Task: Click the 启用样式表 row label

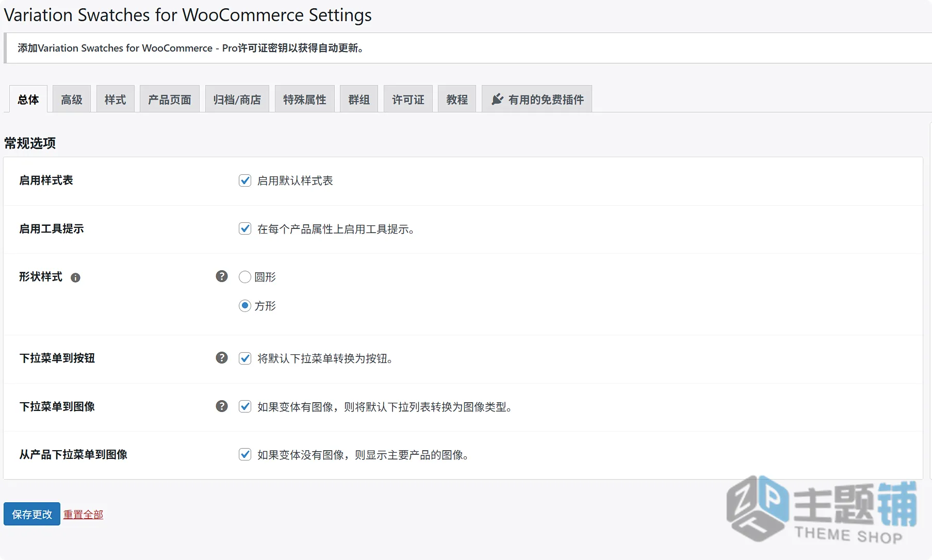Action: coord(46,180)
